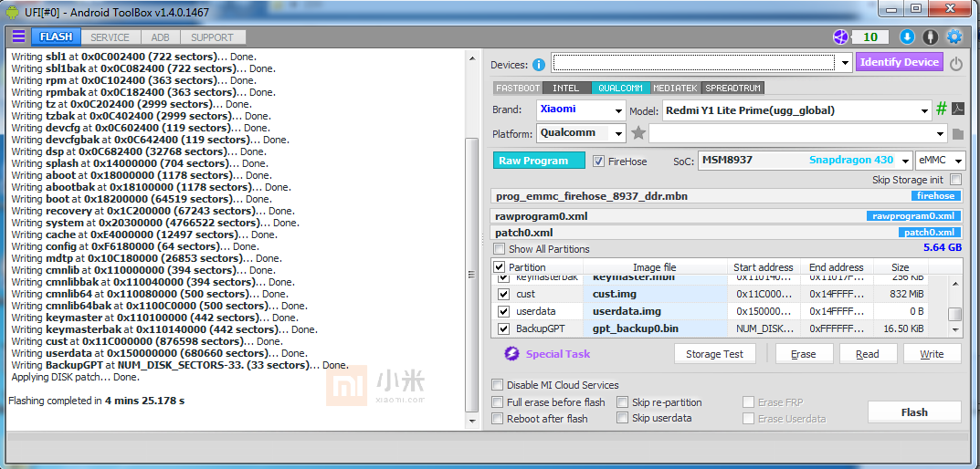Click the rawprogram0.xml file tag button
Viewport: 980px width, 469px height.
(913, 216)
